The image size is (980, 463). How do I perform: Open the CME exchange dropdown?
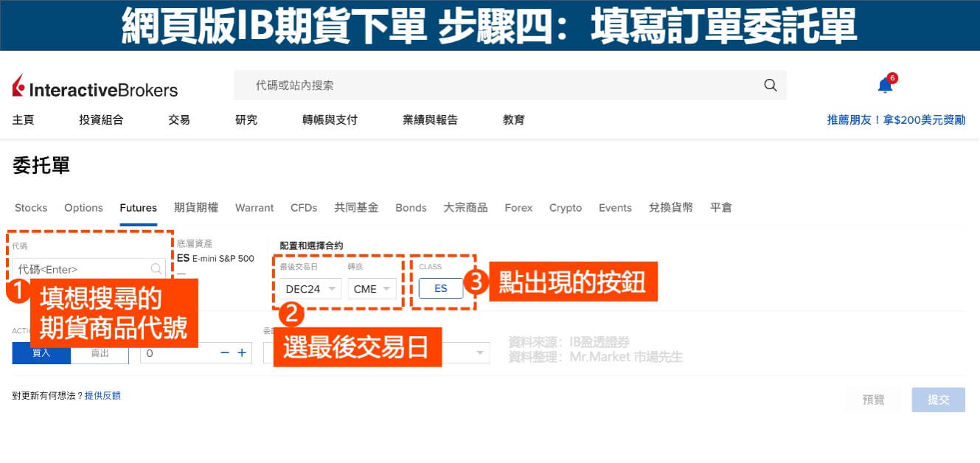(x=372, y=289)
